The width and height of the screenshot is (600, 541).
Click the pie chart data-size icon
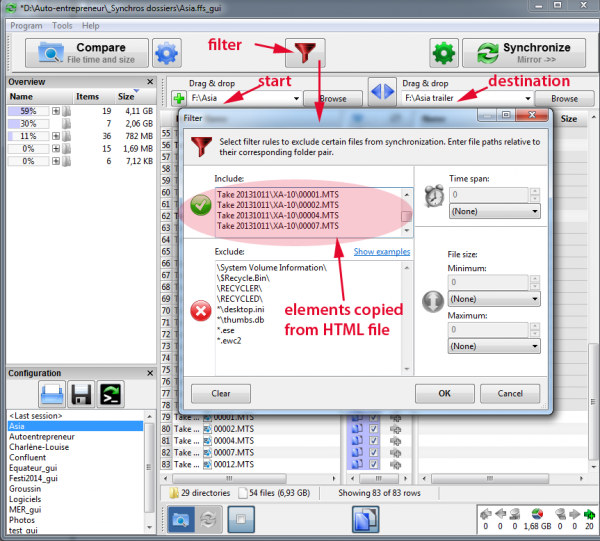click(x=537, y=514)
